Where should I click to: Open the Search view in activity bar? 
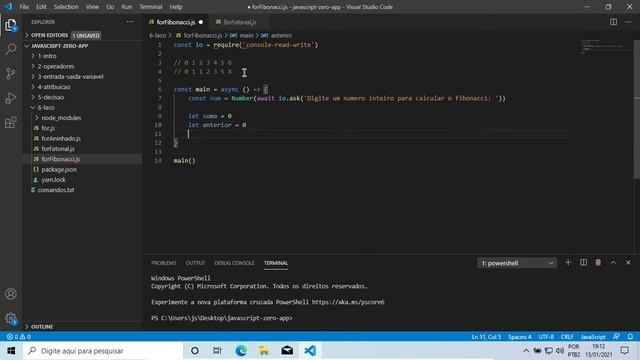pyautogui.click(x=11, y=49)
